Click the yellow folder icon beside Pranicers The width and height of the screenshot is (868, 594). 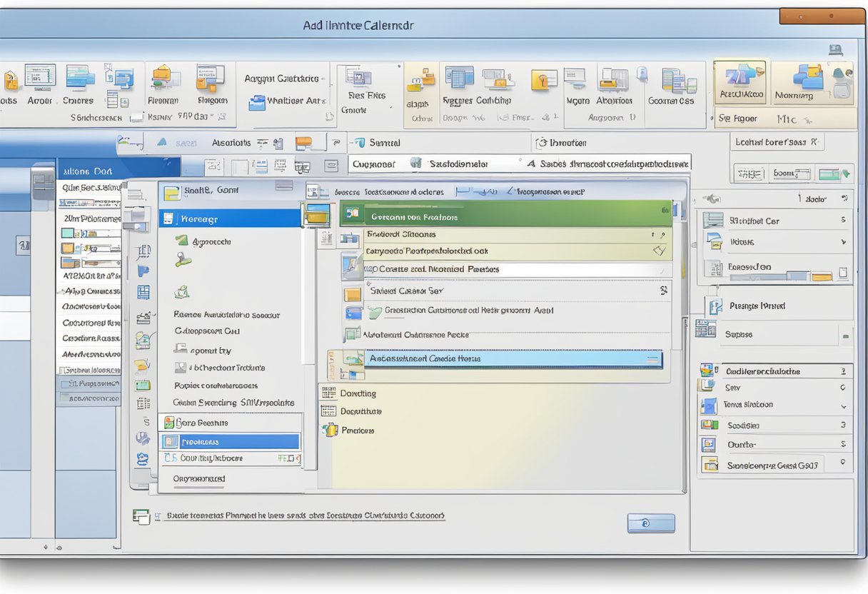[330, 431]
